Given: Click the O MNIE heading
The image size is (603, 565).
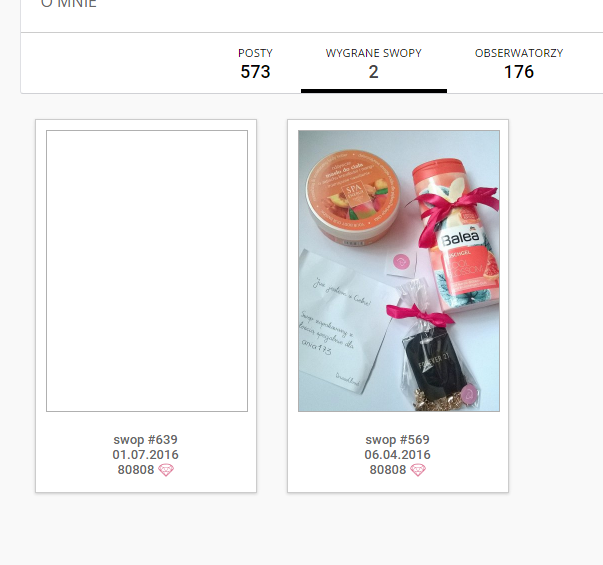Looking at the screenshot, I should tap(68, 4).
